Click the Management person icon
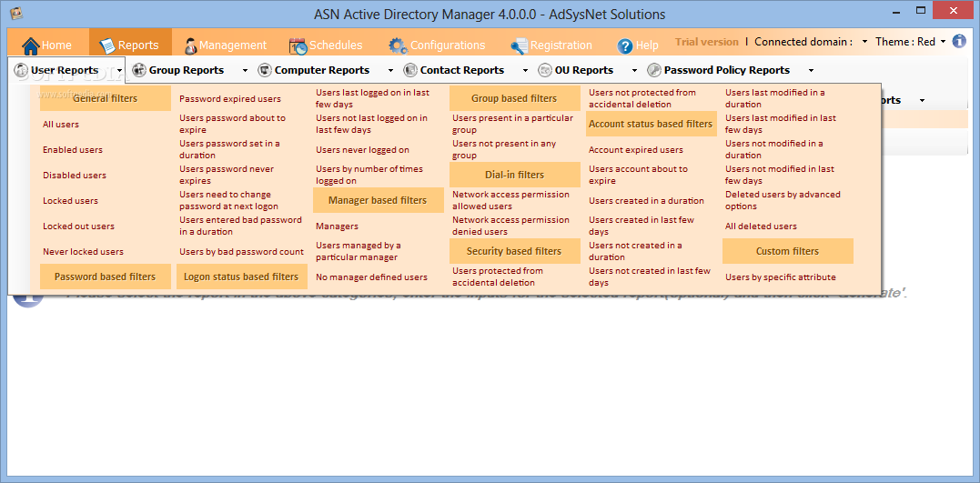980x483 pixels. point(190,45)
